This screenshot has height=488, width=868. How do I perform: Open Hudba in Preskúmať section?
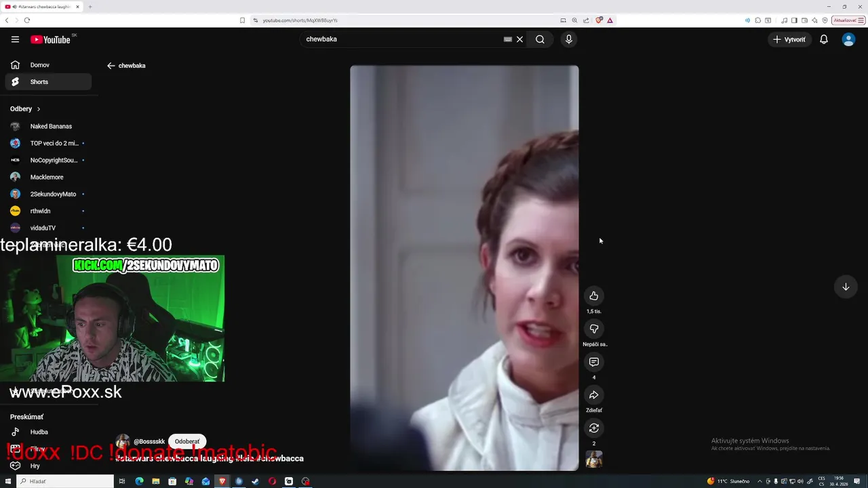(48, 432)
